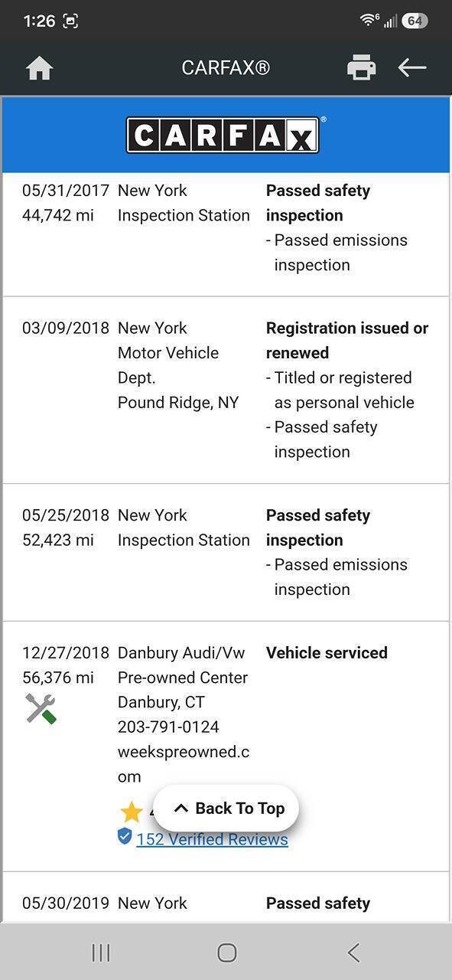Select the 03/09/2018 Registration issued entry
The height and width of the screenshot is (980, 452).
(x=226, y=390)
